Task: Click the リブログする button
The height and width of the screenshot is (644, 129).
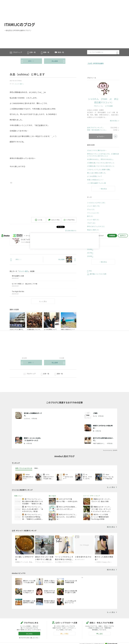Action: (x=69, y=220)
